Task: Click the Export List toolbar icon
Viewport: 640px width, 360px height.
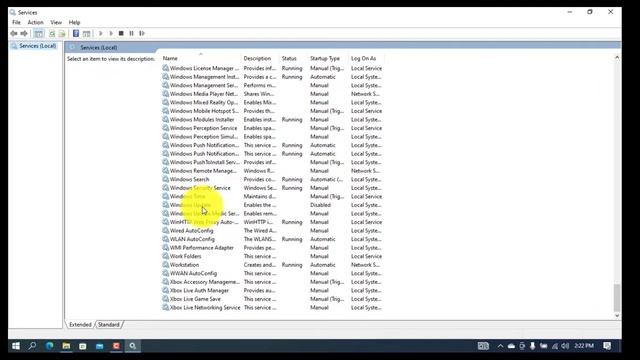Action: tap(62, 33)
